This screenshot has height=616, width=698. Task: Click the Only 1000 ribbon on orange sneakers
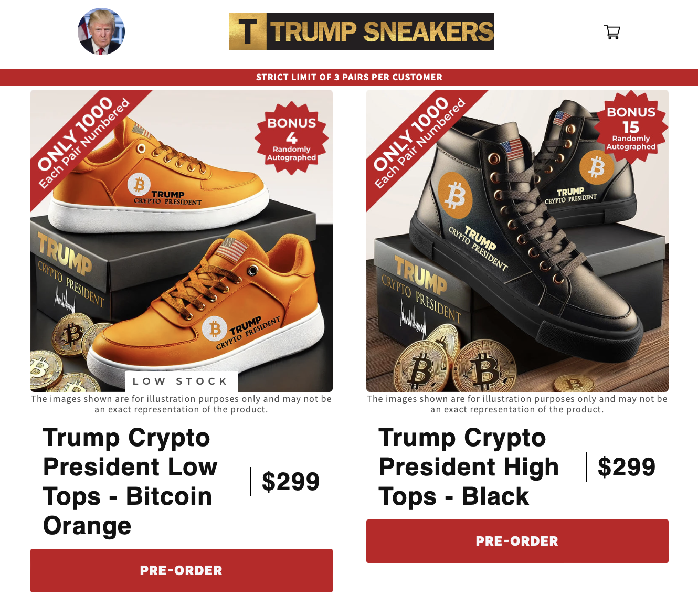coord(84,142)
